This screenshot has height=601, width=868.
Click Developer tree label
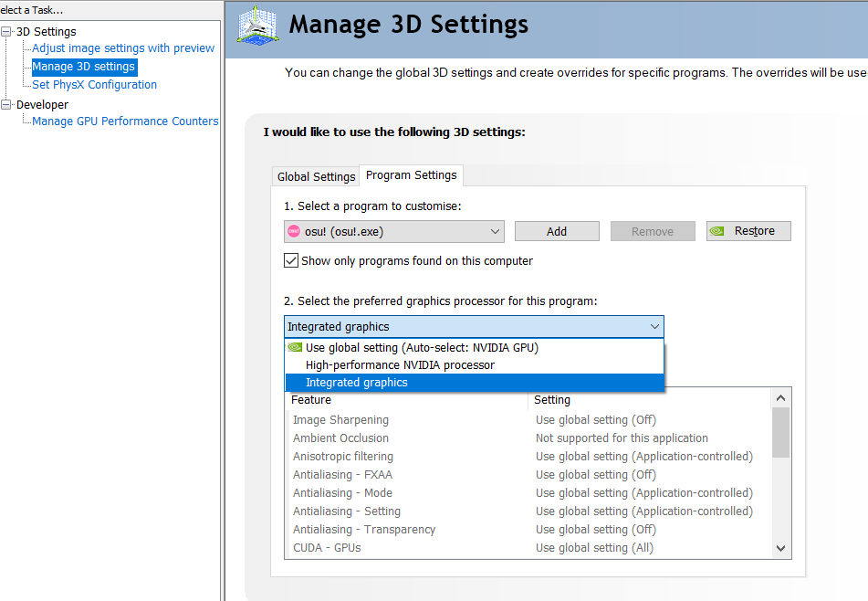[43, 105]
